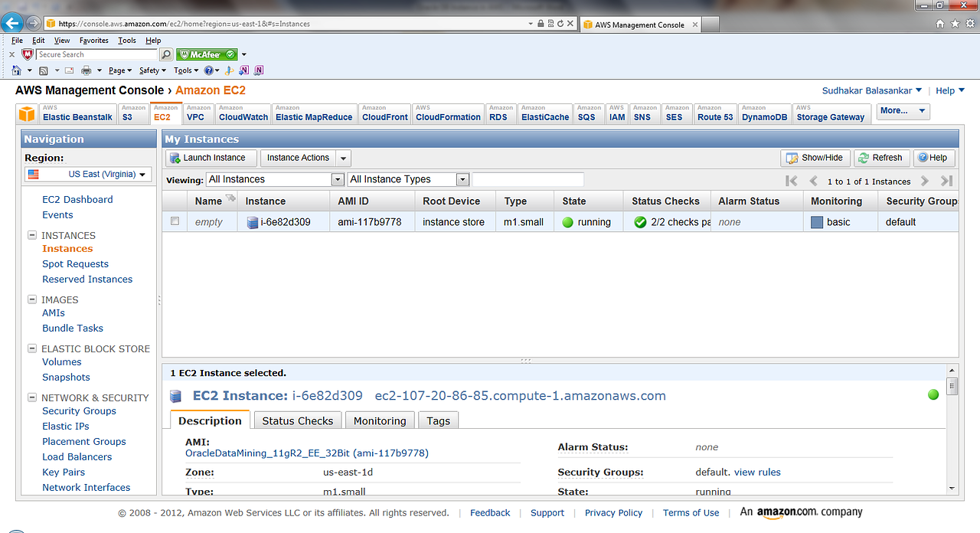Click the browser Back arrow button

(12, 23)
